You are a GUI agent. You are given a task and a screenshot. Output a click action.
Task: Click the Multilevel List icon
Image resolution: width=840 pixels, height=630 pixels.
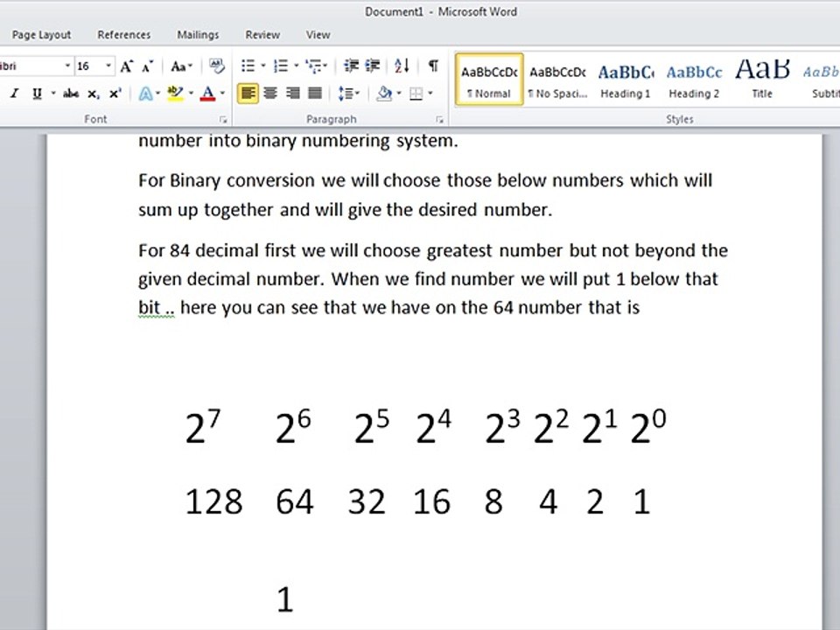316,66
